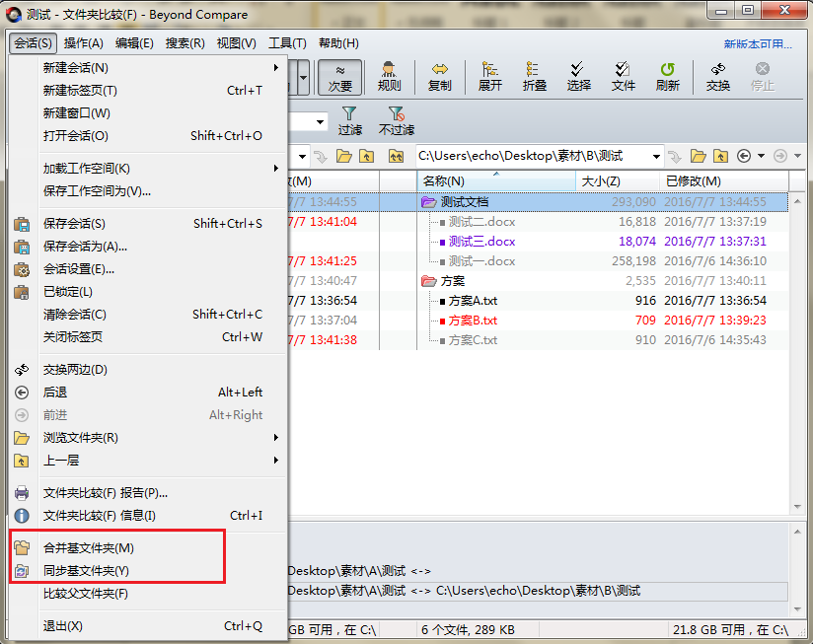Choose 合并基文件夹(M) from the menu
Viewport: 813px width, 644px height.
(89, 548)
